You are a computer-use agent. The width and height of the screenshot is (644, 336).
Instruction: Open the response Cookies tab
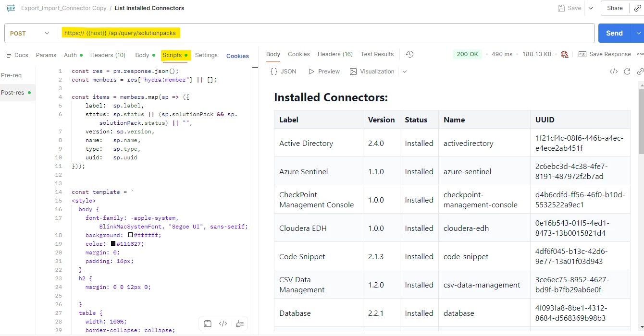[x=299, y=54]
